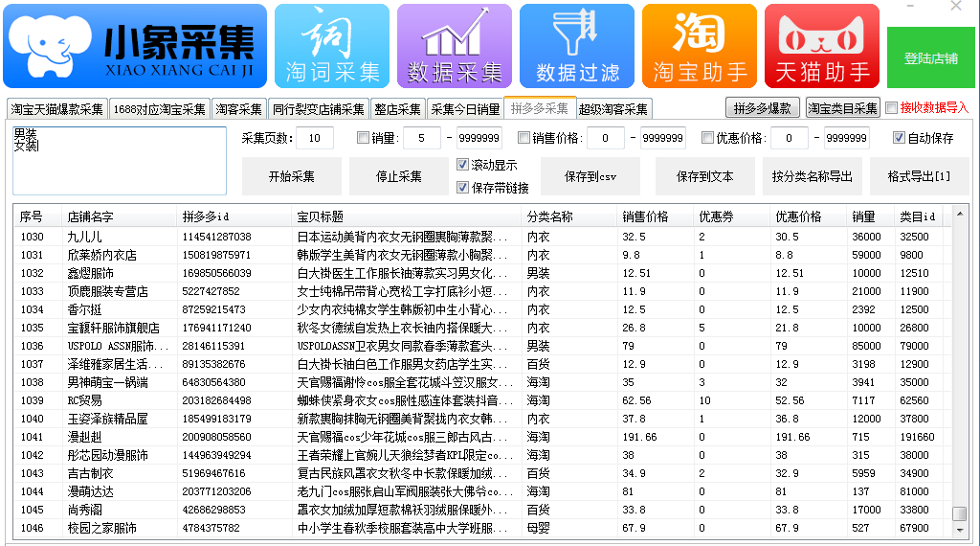The image size is (980, 546).
Task: Select shop name 校园之家服饰
Action: pyautogui.click(x=101, y=528)
